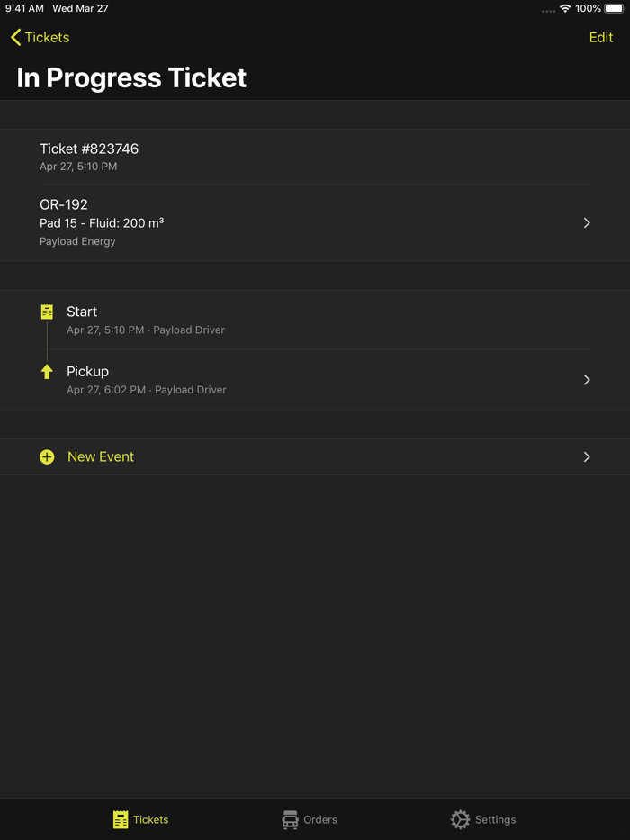The width and height of the screenshot is (630, 840).
Task: Click the battery indicator in the status bar
Action: (615, 8)
